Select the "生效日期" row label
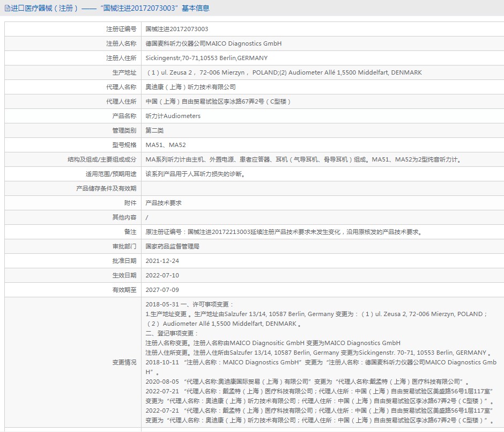504x432 pixels. point(124,275)
